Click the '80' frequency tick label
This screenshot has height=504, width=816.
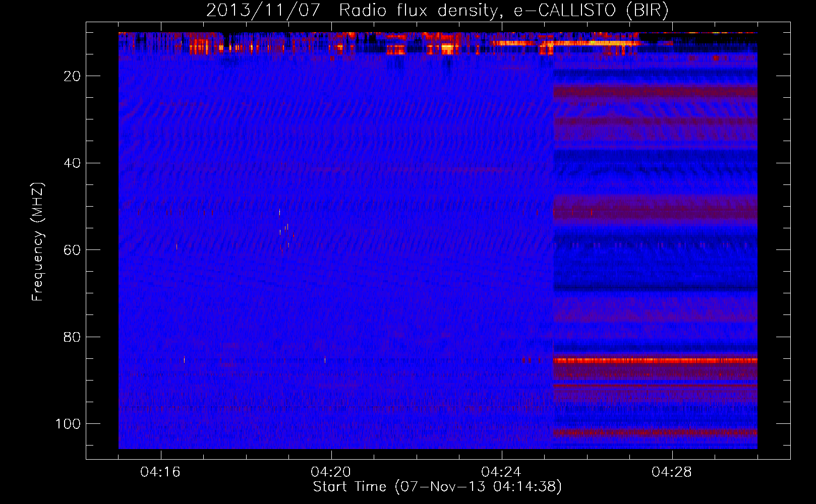coord(72,337)
